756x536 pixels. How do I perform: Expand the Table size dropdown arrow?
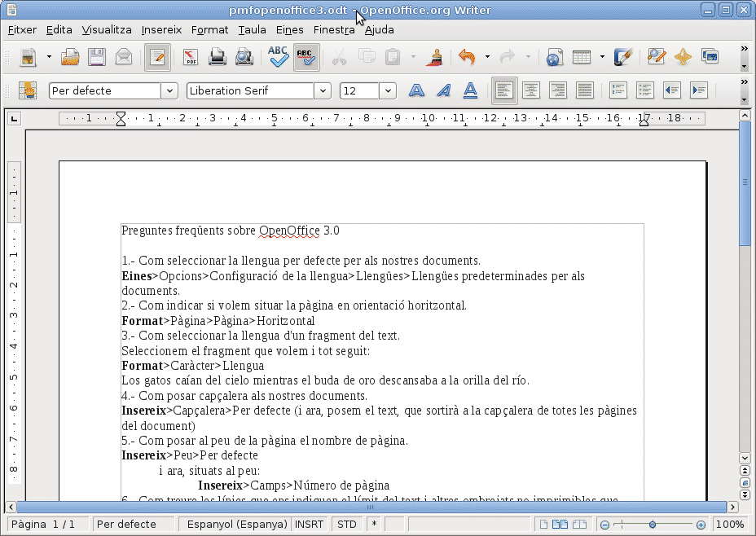click(602, 57)
